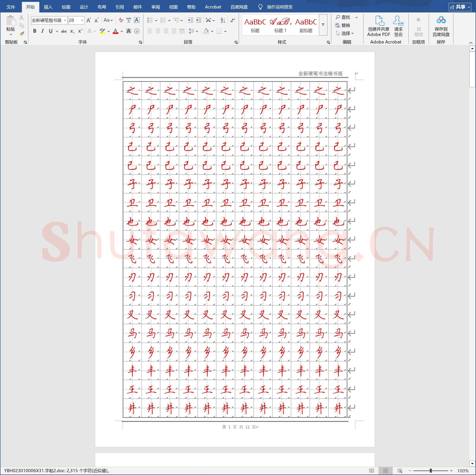Increase font size with the large A icon
The width and height of the screenshot is (476, 475).
[89, 20]
